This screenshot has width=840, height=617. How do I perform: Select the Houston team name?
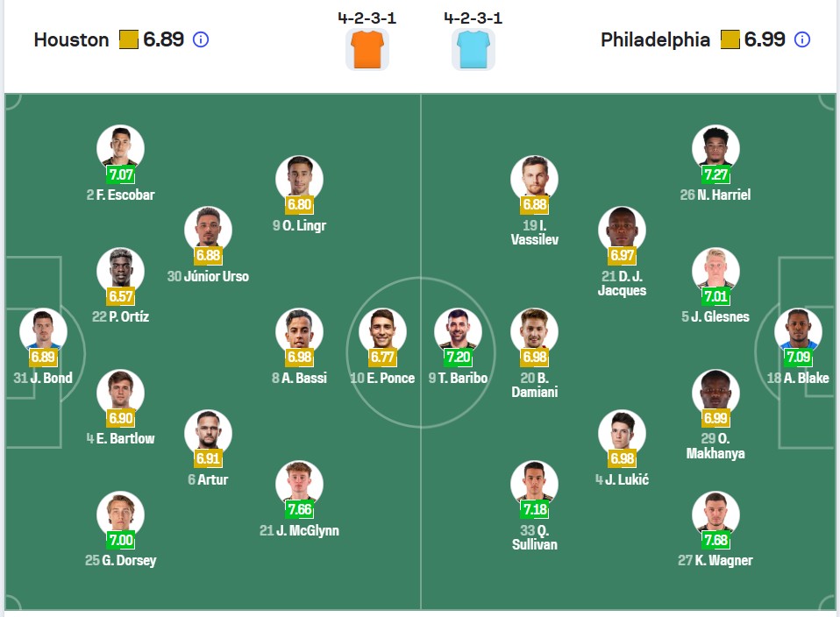[x=71, y=39]
